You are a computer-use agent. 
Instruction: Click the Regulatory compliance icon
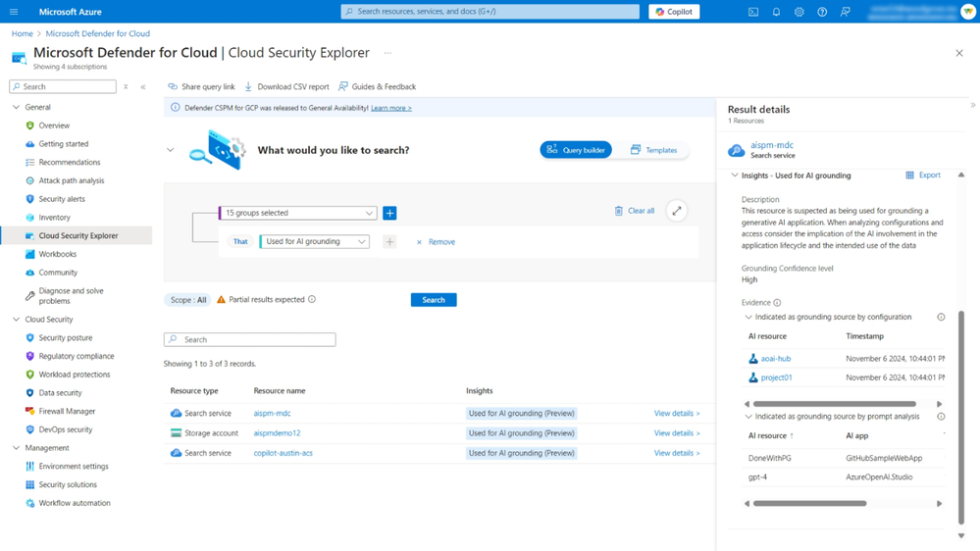tap(29, 356)
